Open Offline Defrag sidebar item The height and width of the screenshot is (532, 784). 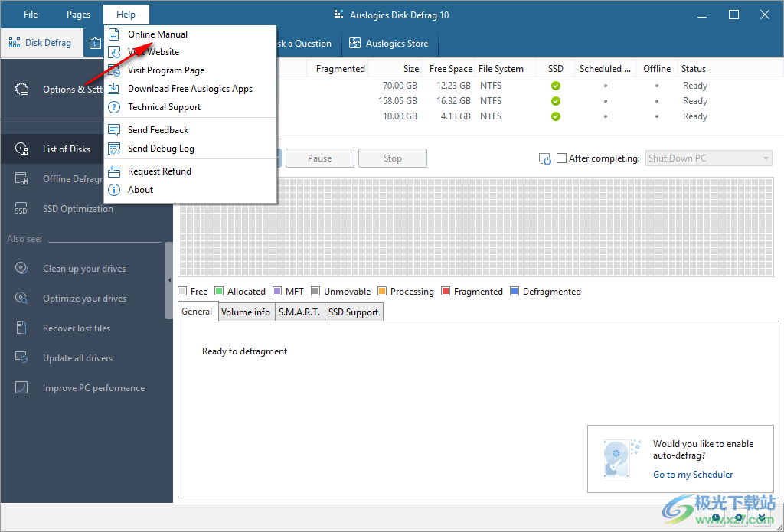pyautogui.click(x=52, y=179)
